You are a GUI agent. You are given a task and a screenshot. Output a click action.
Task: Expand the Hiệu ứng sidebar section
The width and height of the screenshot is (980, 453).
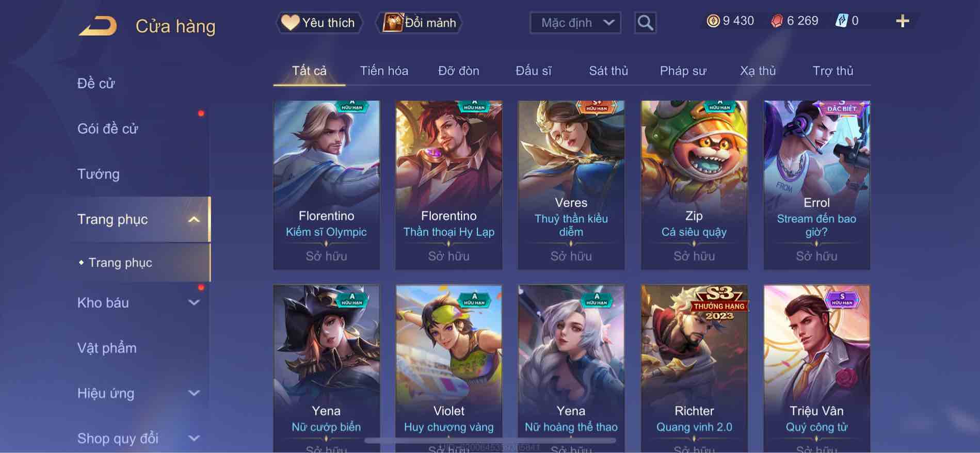194,393
